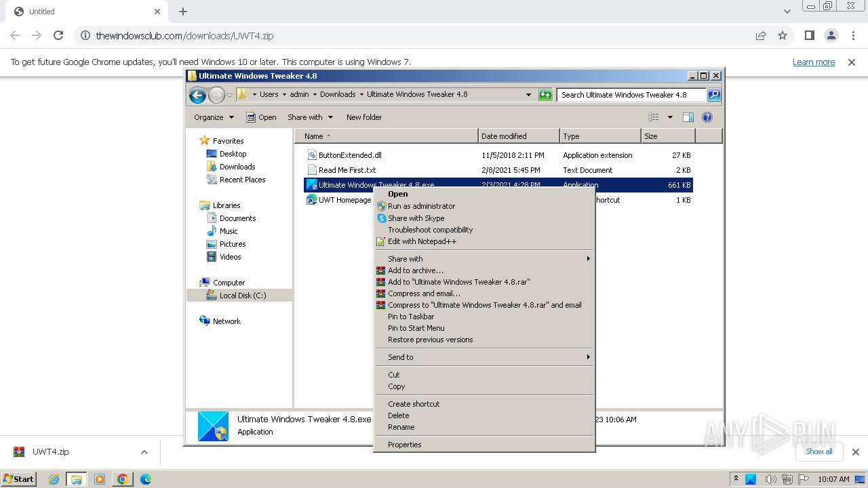Click Chrome's reload page icon
This screenshot has width=868, height=488.
[58, 35]
